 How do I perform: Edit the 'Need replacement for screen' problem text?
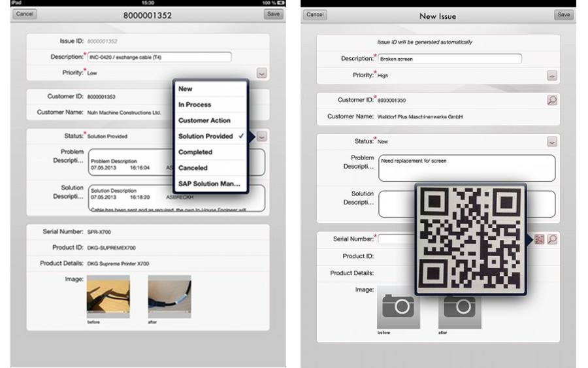point(467,168)
